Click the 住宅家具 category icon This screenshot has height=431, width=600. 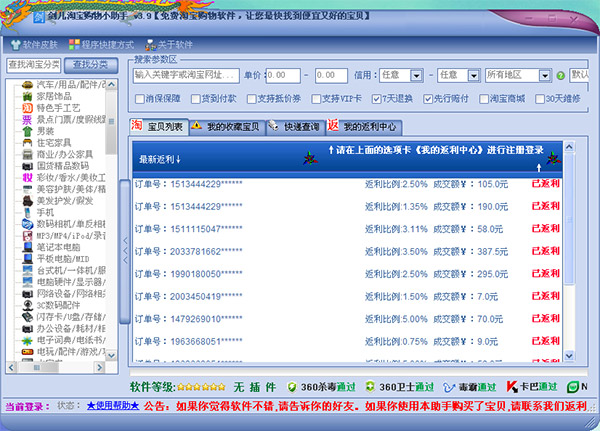[27, 143]
